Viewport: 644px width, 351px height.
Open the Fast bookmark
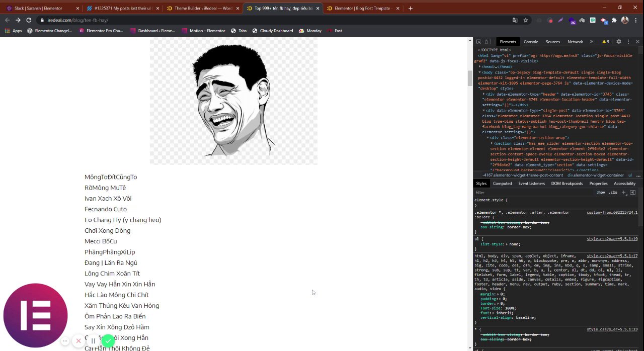pyautogui.click(x=334, y=31)
